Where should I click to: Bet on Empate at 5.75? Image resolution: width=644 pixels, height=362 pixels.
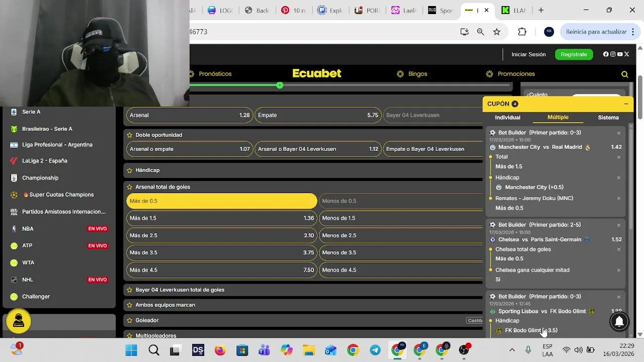point(318,115)
